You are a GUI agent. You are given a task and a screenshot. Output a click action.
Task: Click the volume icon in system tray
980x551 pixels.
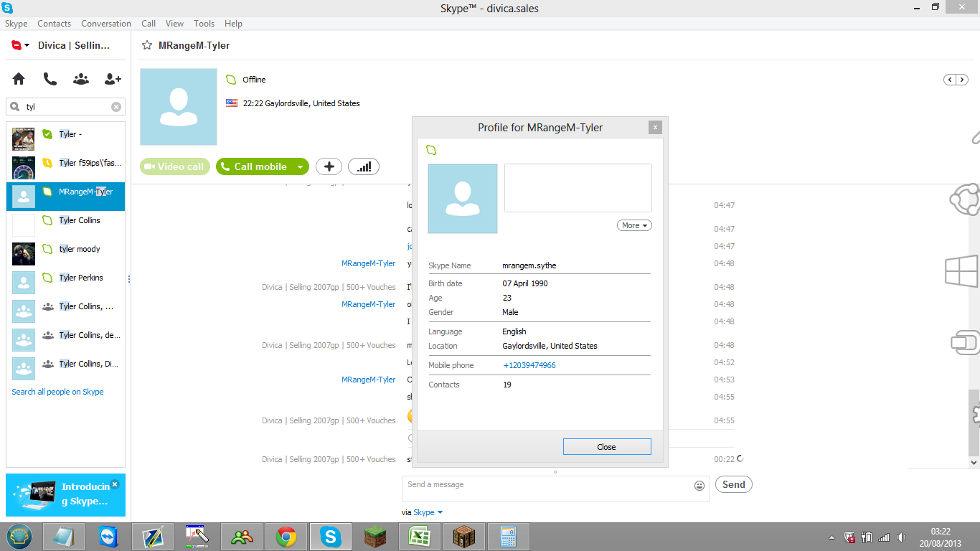tap(902, 537)
